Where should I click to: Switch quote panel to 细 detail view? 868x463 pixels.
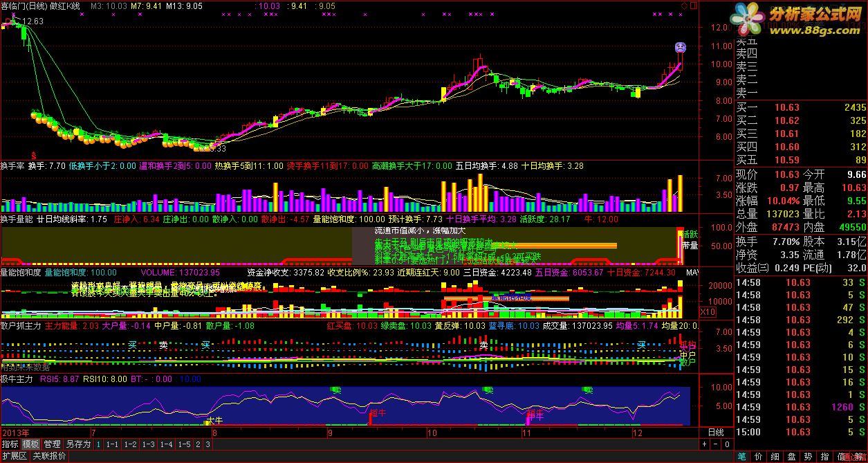775,456
